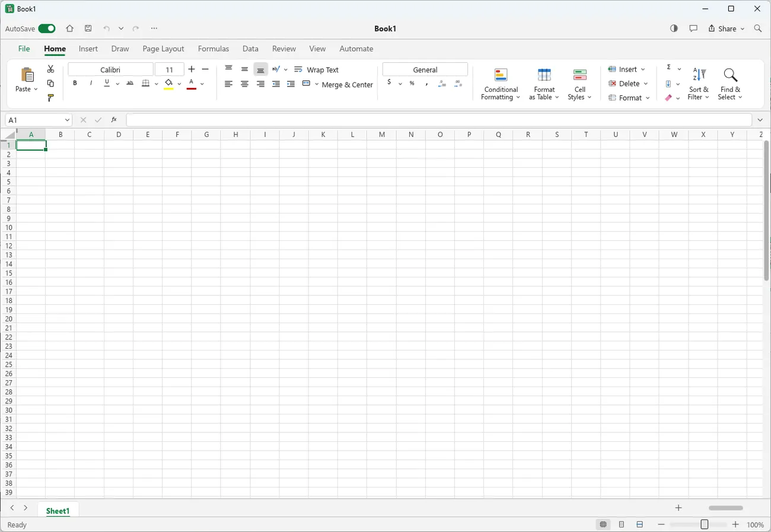Click the Format as Table button
Viewport: 771px width, 532px height.
click(544, 84)
